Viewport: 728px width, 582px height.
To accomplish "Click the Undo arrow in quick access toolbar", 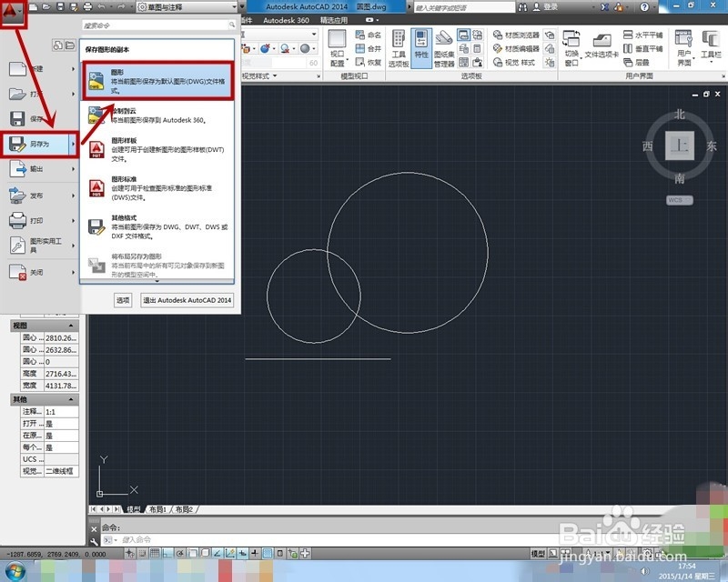I will [x=102, y=7].
